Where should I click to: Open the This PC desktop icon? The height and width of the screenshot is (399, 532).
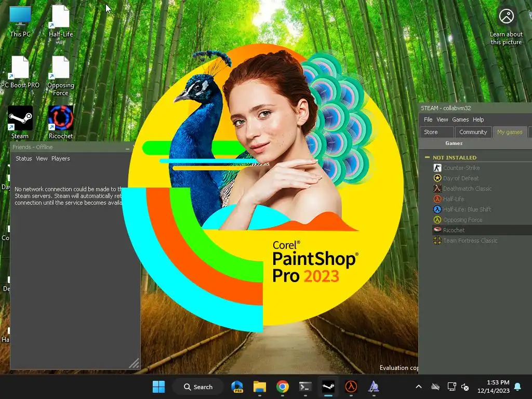pyautogui.click(x=20, y=22)
